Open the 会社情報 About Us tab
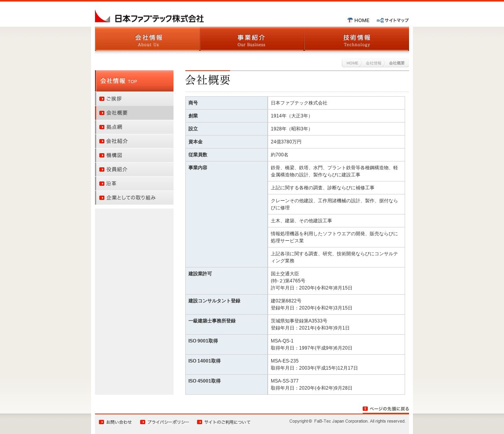This screenshot has height=434, width=504. [x=147, y=39]
